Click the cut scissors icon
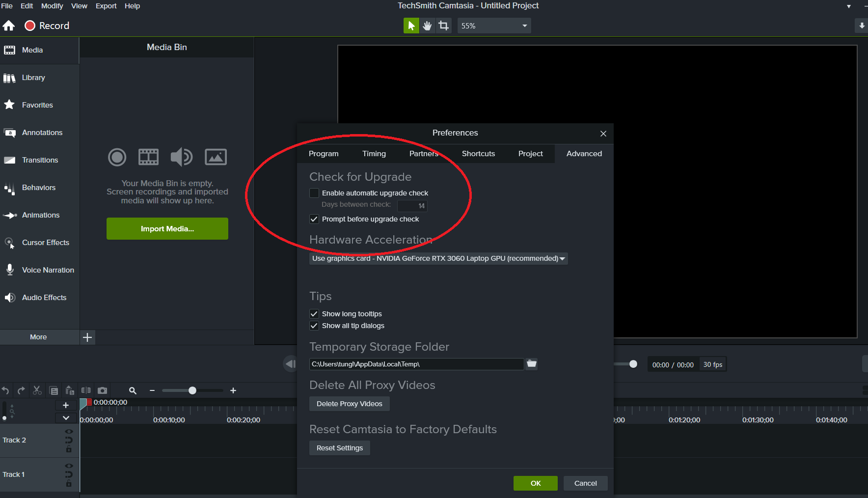The width and height of the screenshot is (868, 498). click(x=37, y=390)
